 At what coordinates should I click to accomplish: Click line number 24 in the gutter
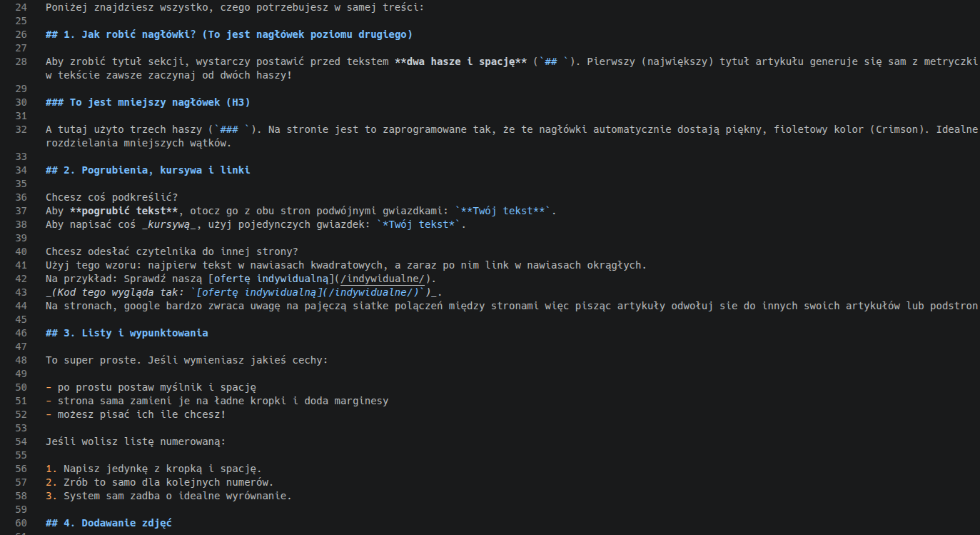coord(20,7)
